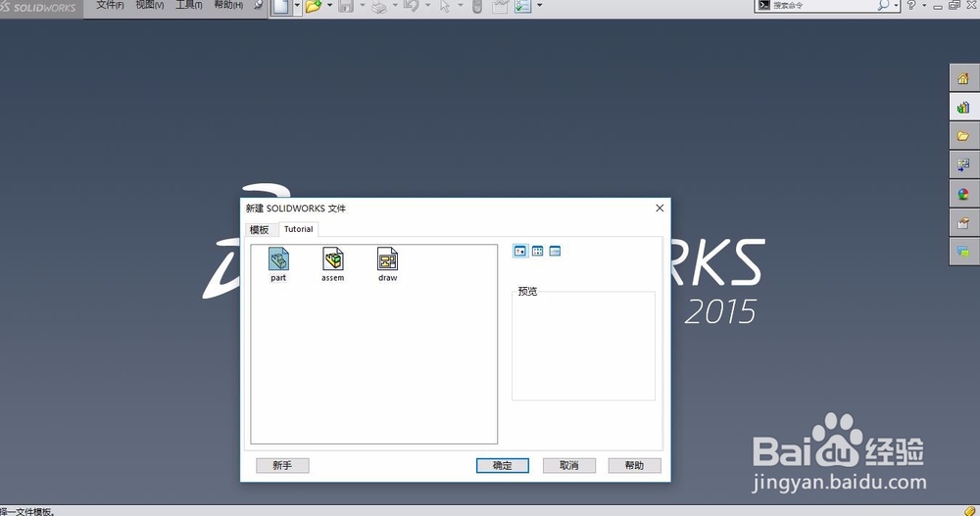This screenshot has width=980, height=516.
Task: Open the 帮助(H) menu
Action: pyautogui.click(x=228, y=5)
